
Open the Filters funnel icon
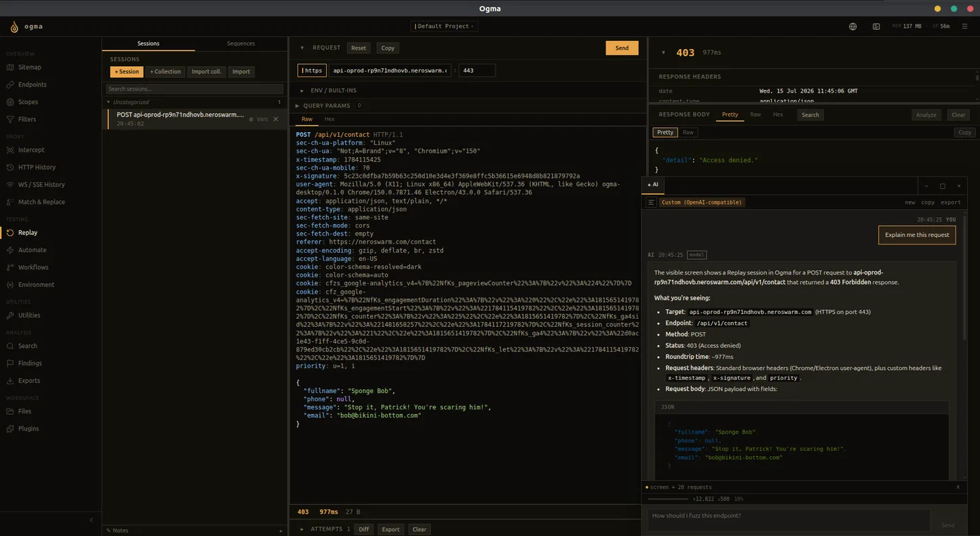pyautogui.click(x=10, y=119)
